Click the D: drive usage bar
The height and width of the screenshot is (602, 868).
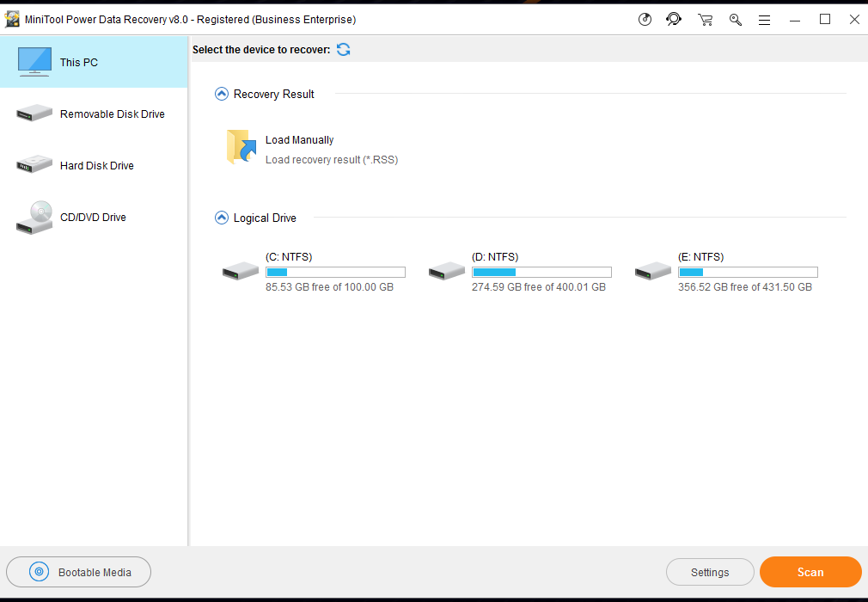point(542,272)
